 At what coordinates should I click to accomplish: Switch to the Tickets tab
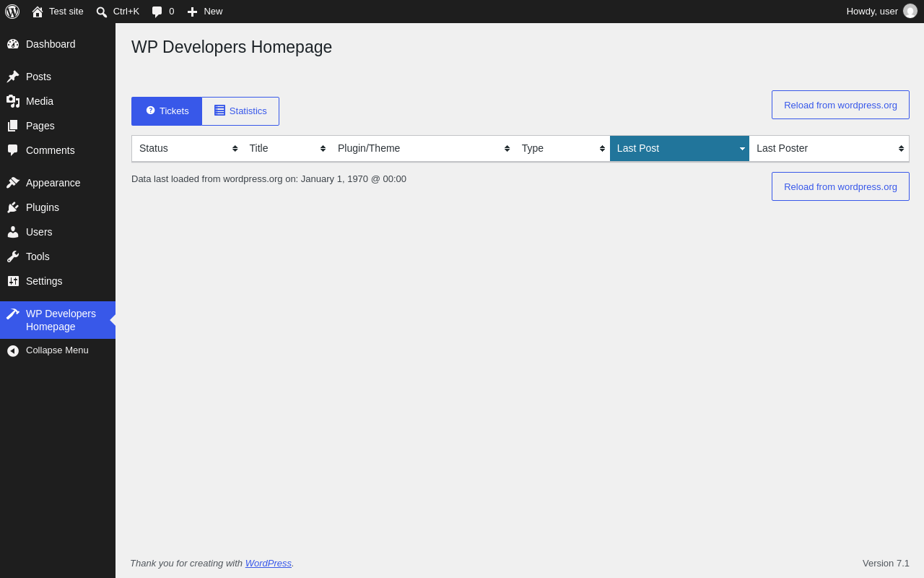coord(167,111)
